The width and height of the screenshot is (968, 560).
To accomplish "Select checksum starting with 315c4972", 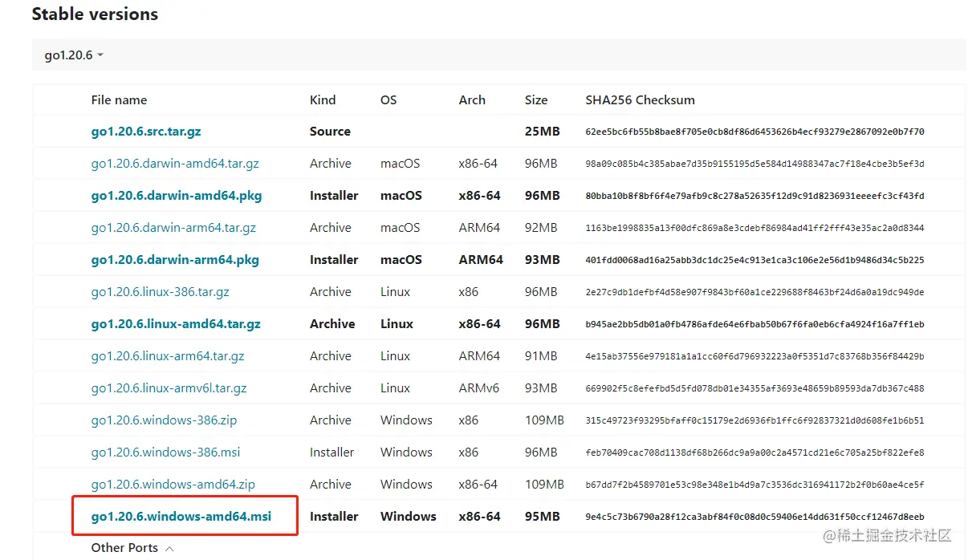I will [755, 420].
